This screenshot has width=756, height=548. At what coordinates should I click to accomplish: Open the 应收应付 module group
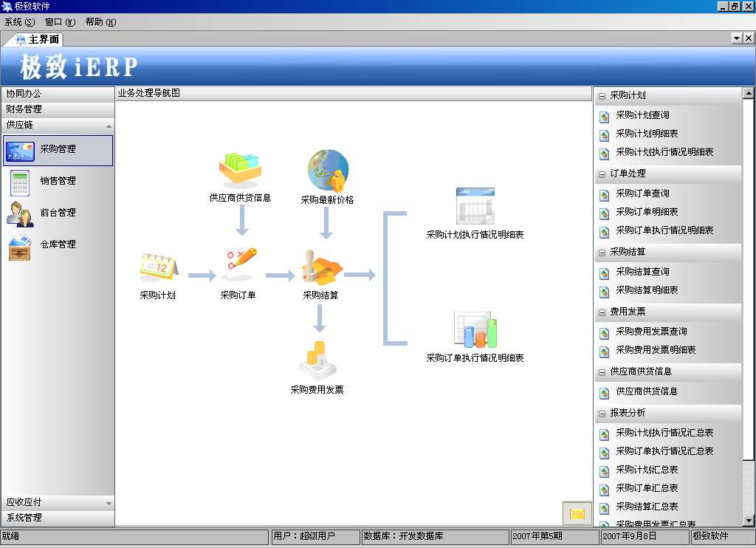58,502
